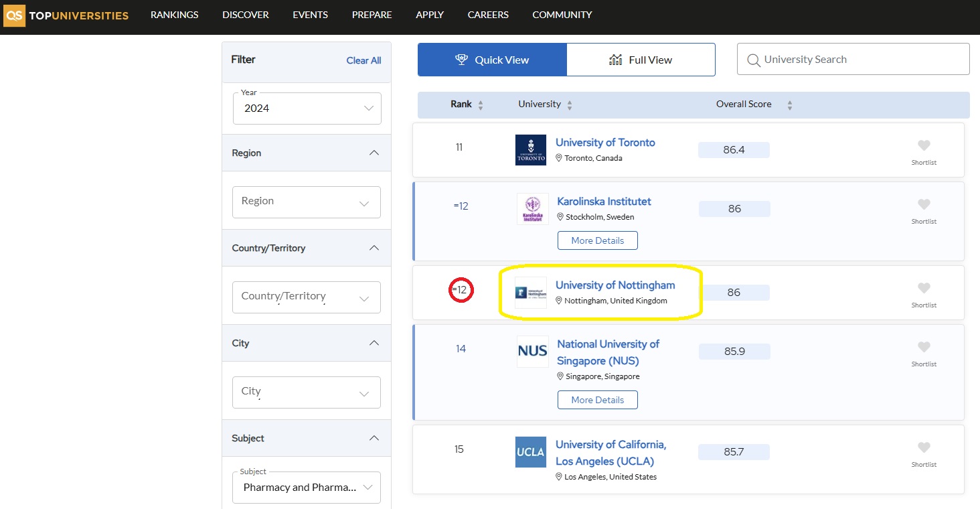Shortlist Karolinska Institutet heart icon
This screenshot has width=980, height=509.
pyautogui.click(x=924, y=204)
